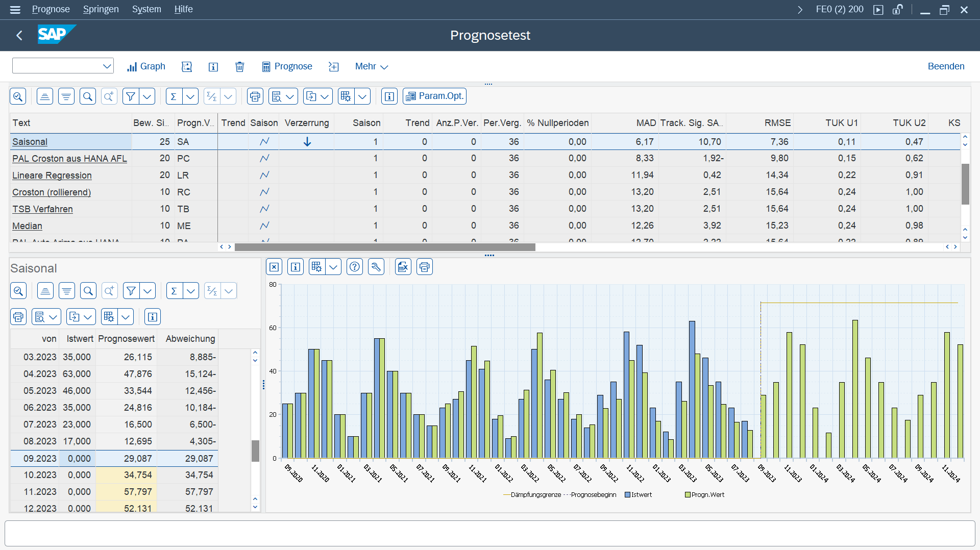Click the Param.Opt. button

click(x=434, y=96)
